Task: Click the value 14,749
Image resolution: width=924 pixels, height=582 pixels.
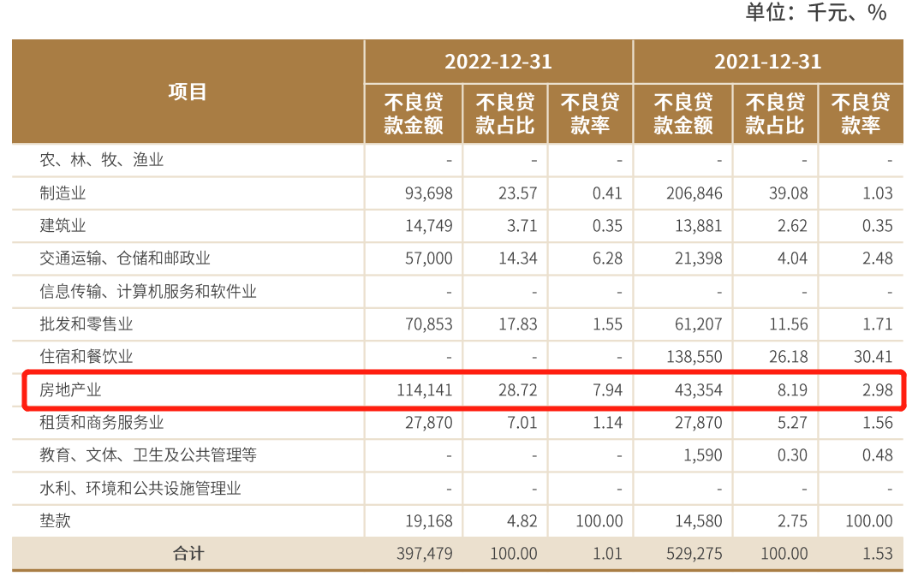Action: coord(428,226)
